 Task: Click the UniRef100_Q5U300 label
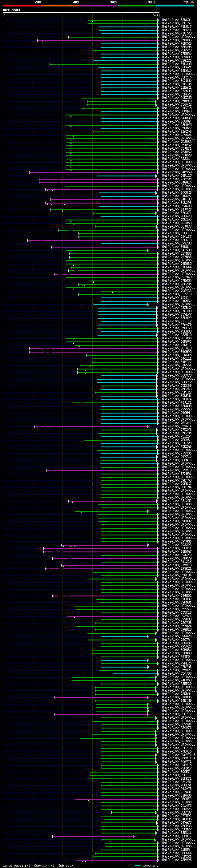pyautogui.click(x=176, y=220)
